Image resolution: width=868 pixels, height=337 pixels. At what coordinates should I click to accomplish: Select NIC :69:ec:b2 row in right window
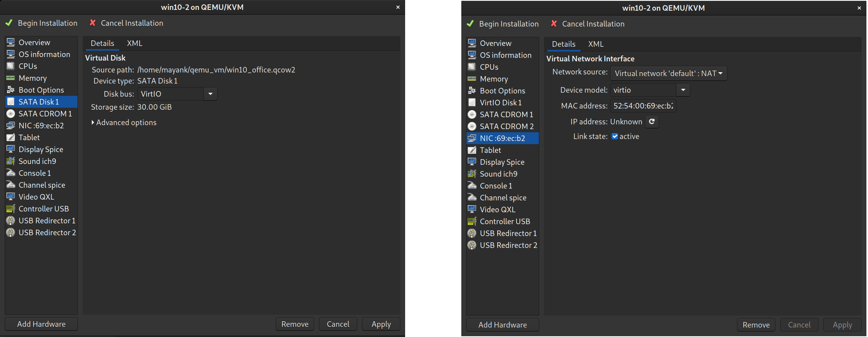click(x=502, y=138)
